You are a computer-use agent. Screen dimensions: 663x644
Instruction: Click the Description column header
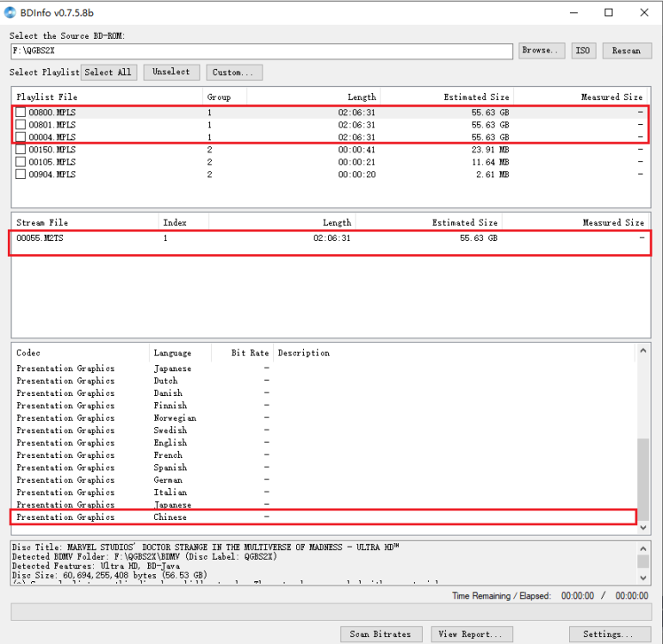pos(454,353)
